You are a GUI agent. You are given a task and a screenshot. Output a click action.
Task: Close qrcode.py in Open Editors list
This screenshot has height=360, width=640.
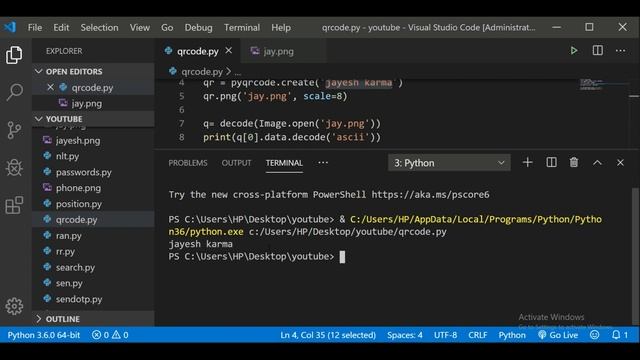pyautogui.click(x=50, y=87)
